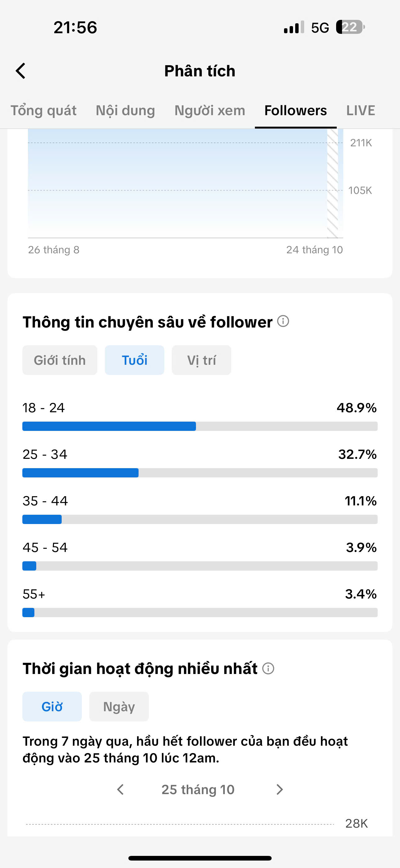Open the Tổng quát tab
Viewport: 400px width, 868px height.
point(43,111)
